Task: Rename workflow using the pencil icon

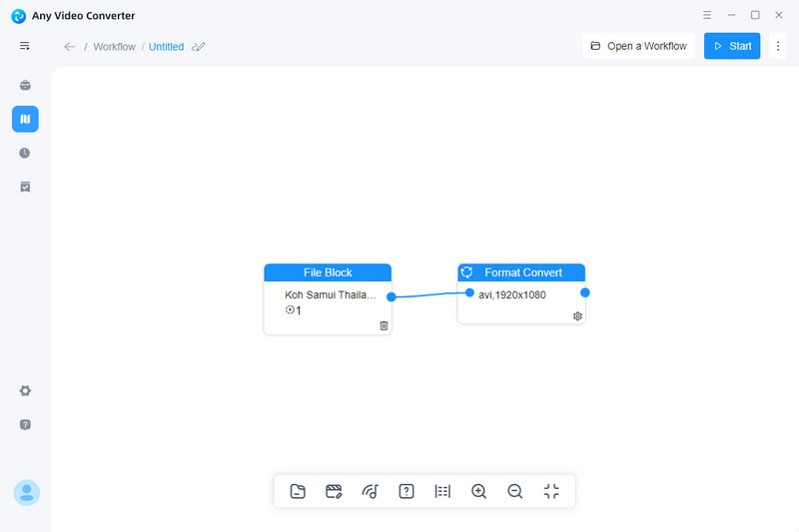Action: (198, 47)
